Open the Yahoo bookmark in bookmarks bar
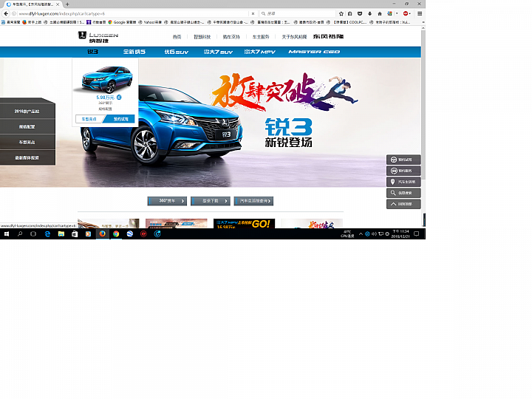This screenshot has height=399, width=532. tap(149, 22)
